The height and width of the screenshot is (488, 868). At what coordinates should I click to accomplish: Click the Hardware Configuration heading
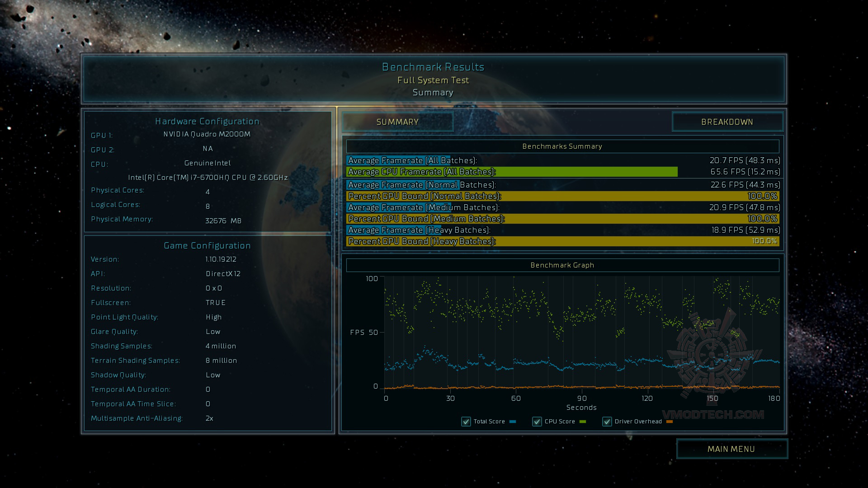tap(207, 121)
